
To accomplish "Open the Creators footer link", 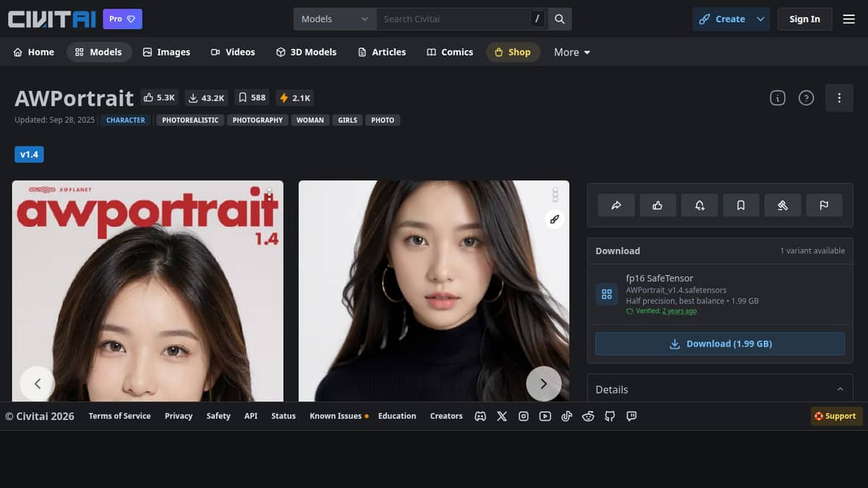I will 446,416.
